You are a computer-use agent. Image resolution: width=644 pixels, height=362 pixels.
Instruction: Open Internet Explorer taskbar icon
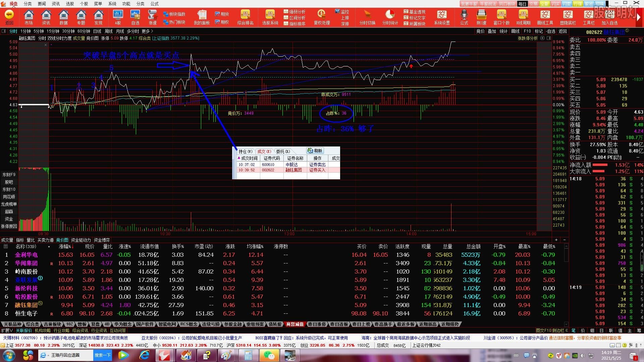point(145,355)
